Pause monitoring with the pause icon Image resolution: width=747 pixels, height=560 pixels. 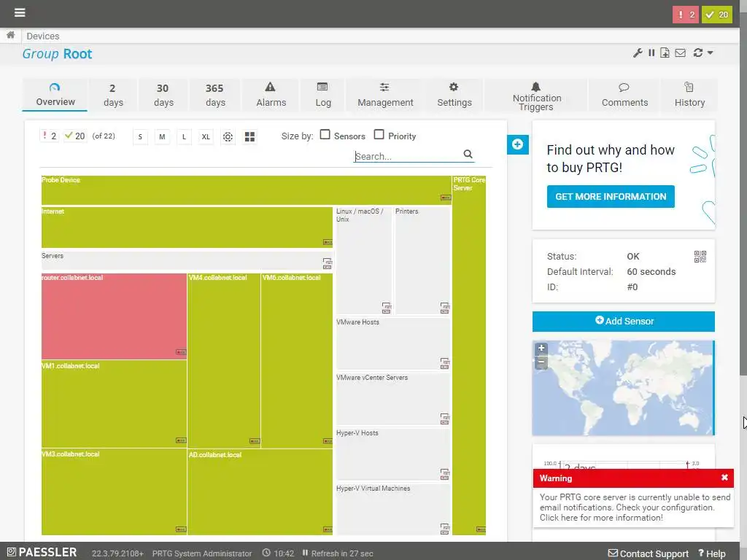pyautogui.click(x=651, y=52)
